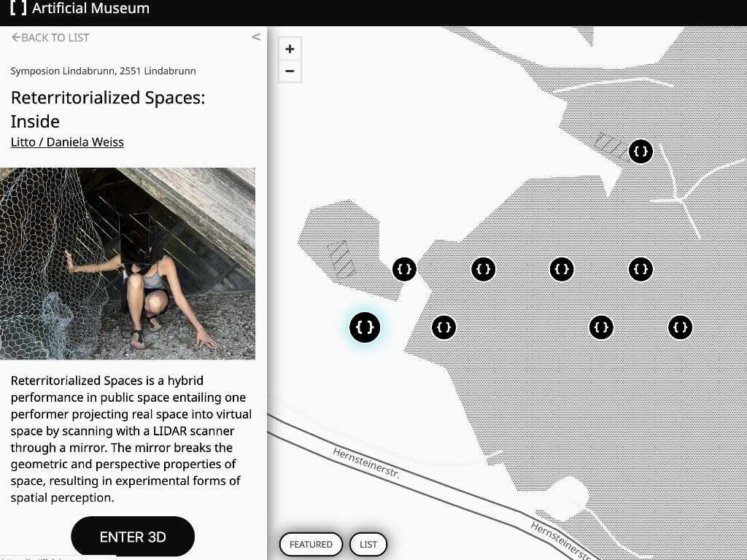
Task: Click lower-row marker left of rightmost marker
Action: 601,327
